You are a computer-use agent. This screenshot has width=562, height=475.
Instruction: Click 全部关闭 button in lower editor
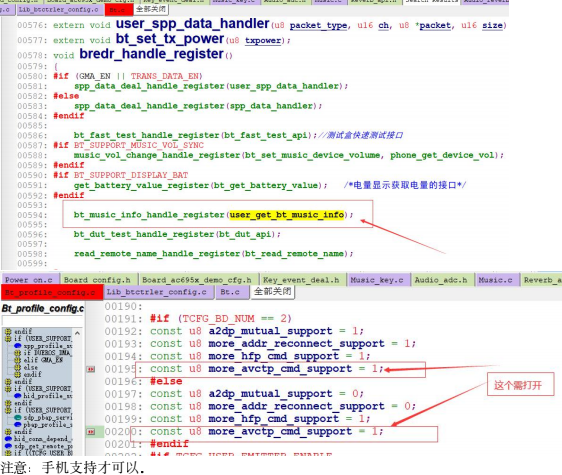point(273,291)
